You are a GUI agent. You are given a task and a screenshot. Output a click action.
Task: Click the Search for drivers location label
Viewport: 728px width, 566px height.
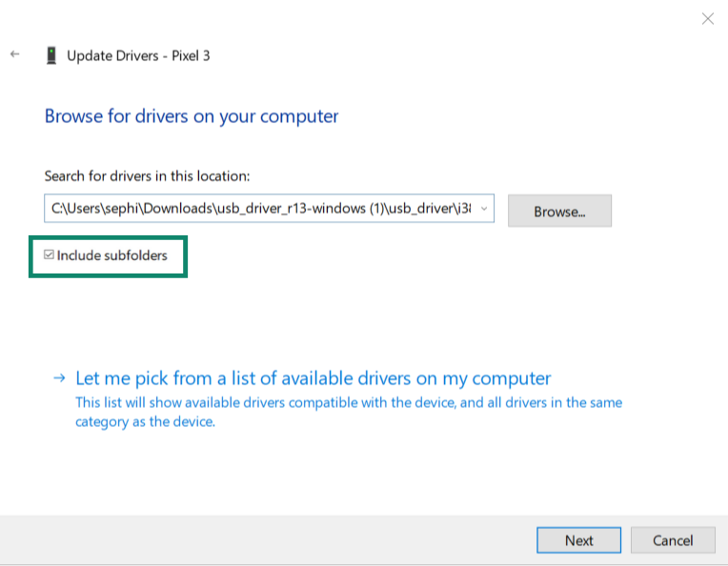coord(147,176)
